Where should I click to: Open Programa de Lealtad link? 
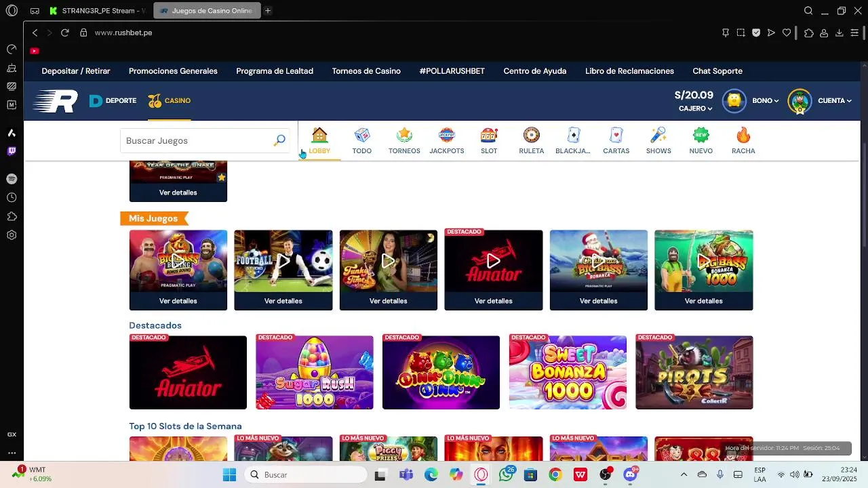[x=275, y=71]
